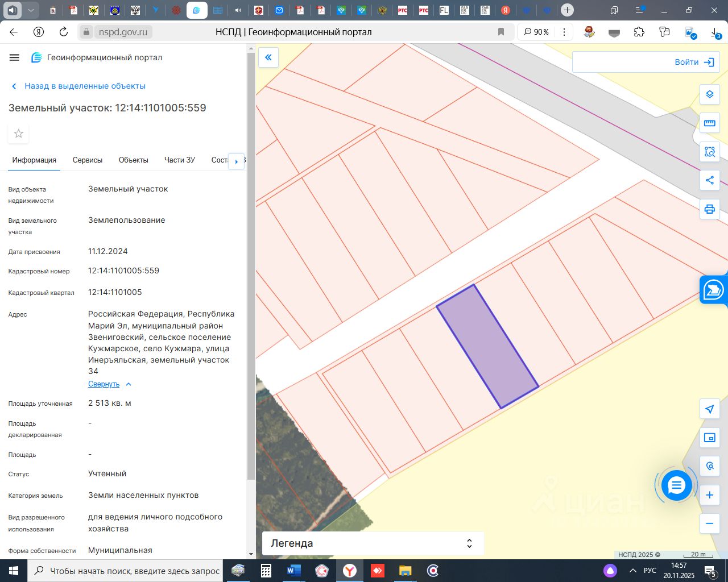The width and height of the screenshot is (728, 582).
Task: Open the Calculator from the taskbar
Action: point(266,571)
